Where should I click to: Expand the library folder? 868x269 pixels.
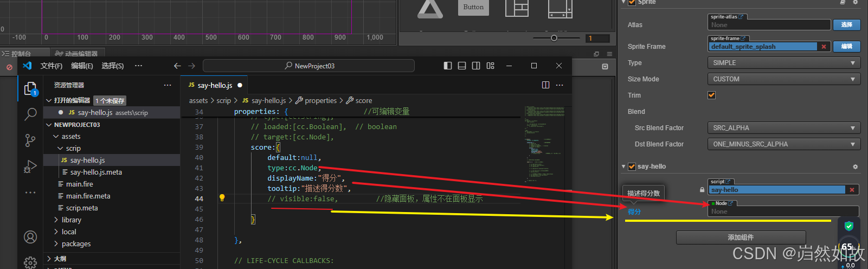click(56, 220)
